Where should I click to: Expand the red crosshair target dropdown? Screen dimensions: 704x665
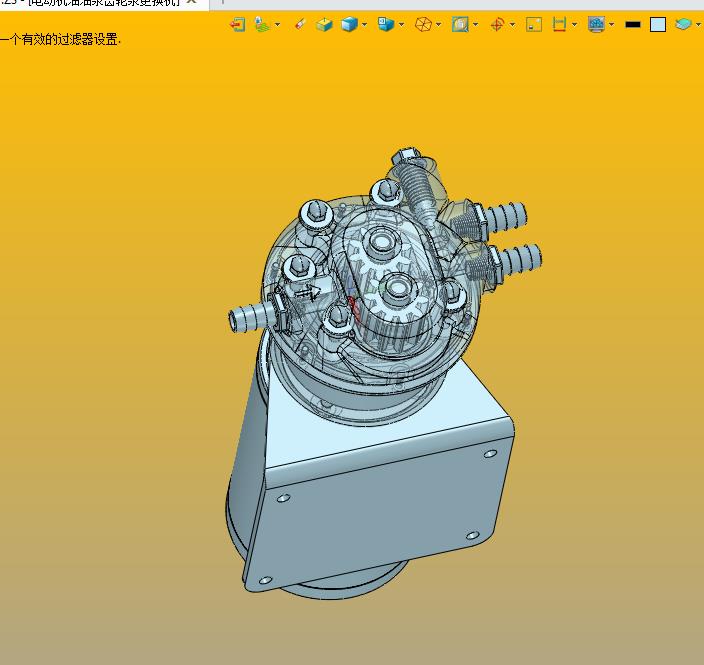[x=512, y=24]
